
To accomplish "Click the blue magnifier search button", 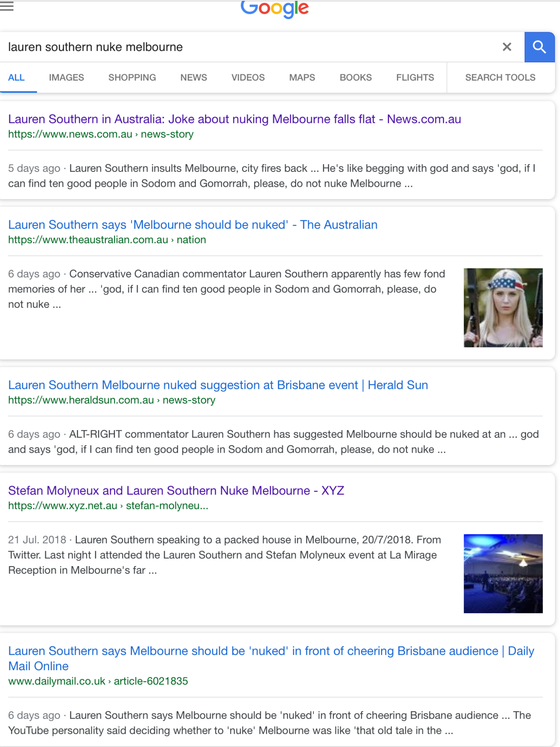I will 539,47.
